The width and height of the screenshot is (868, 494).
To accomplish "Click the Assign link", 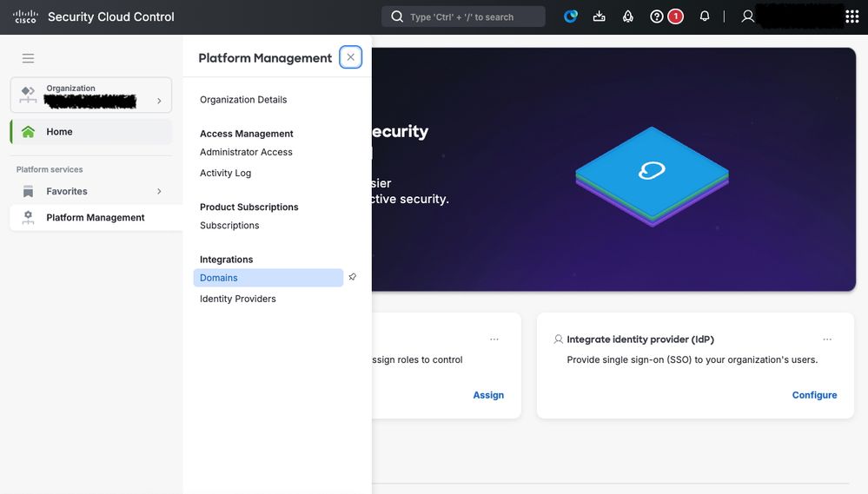I will pyautogui.click(x=488, y=395).
